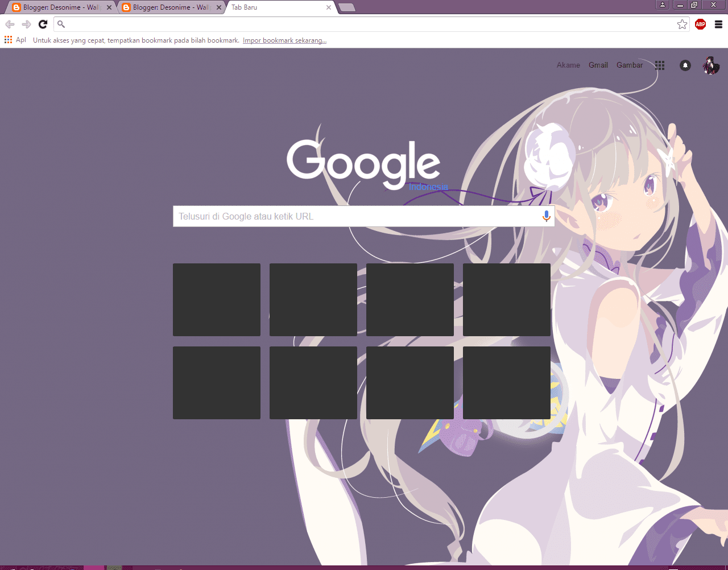Image resolution: width=728 pixels, height=570 pixels.
Task: Minimize the Chrome window
Action: (x=680, y=5)
